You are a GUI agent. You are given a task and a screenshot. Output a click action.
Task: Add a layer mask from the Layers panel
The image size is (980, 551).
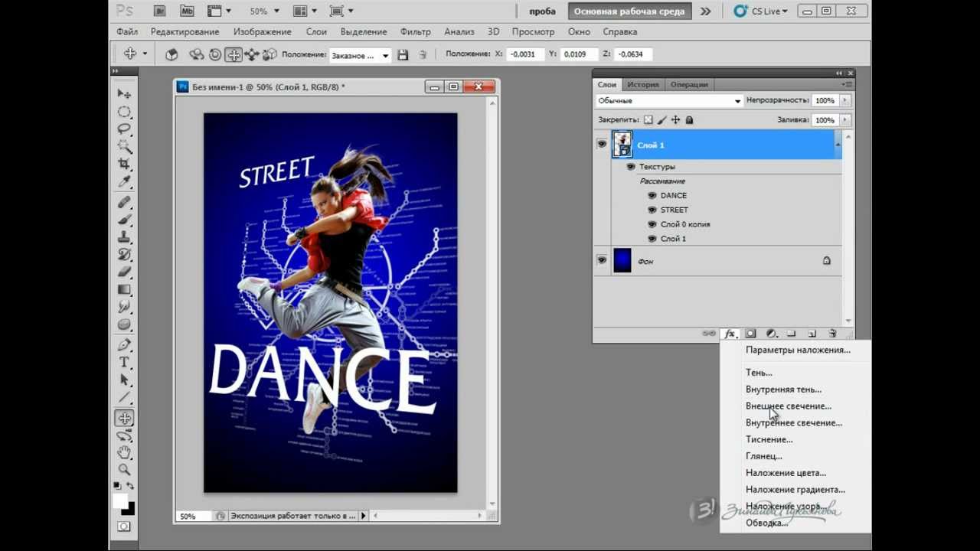[751, 334]
